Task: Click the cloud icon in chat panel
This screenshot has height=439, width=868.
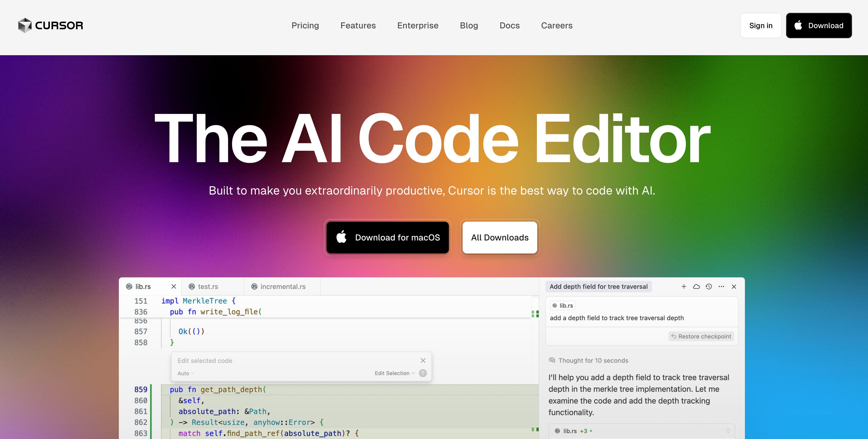Action: pos(696,287)
